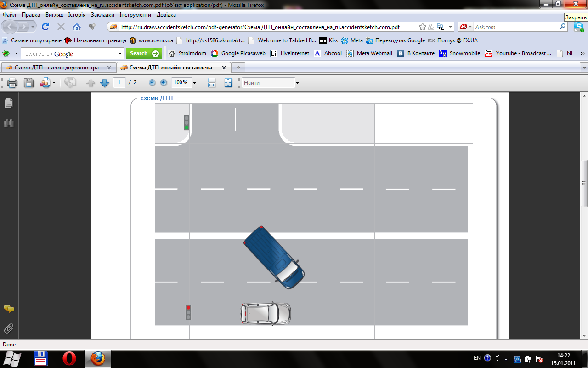
Task: Save the PDF with the floppy disk icon
Action: [x=28, y=83]
